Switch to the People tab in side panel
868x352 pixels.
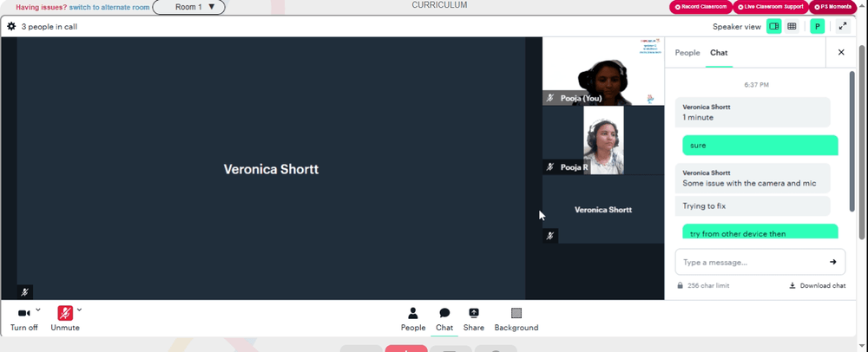[x=687, y=53]
